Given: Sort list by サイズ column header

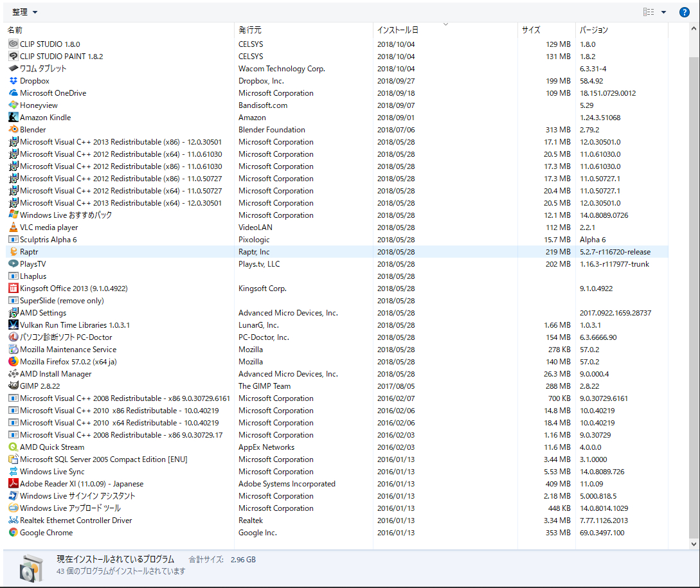Looking at the screenshot, I should 531,30.
